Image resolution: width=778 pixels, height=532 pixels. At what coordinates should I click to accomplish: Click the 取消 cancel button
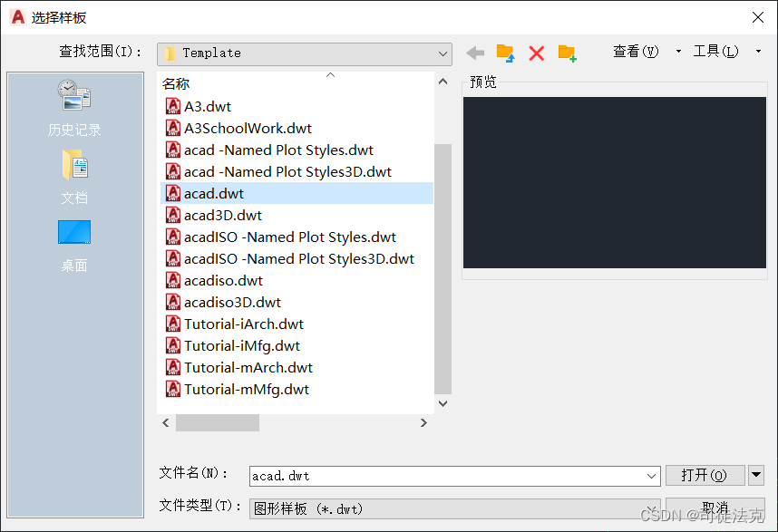click(715, 508)
